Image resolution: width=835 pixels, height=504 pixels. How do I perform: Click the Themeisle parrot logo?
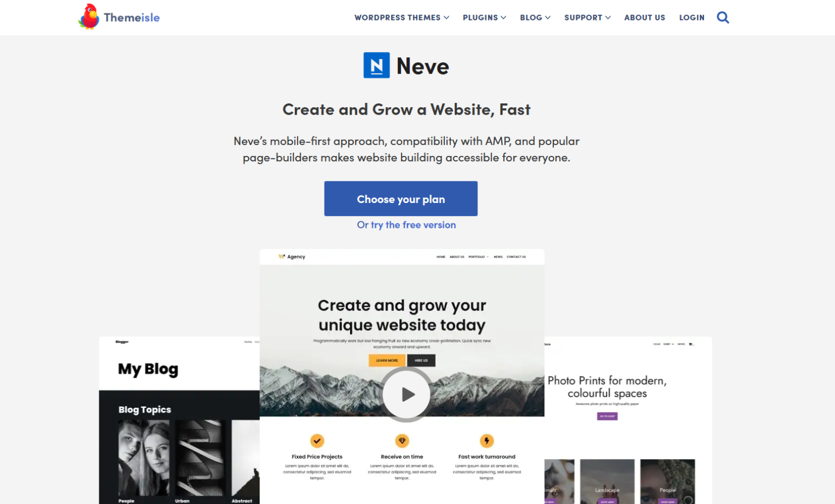point(89,17)
